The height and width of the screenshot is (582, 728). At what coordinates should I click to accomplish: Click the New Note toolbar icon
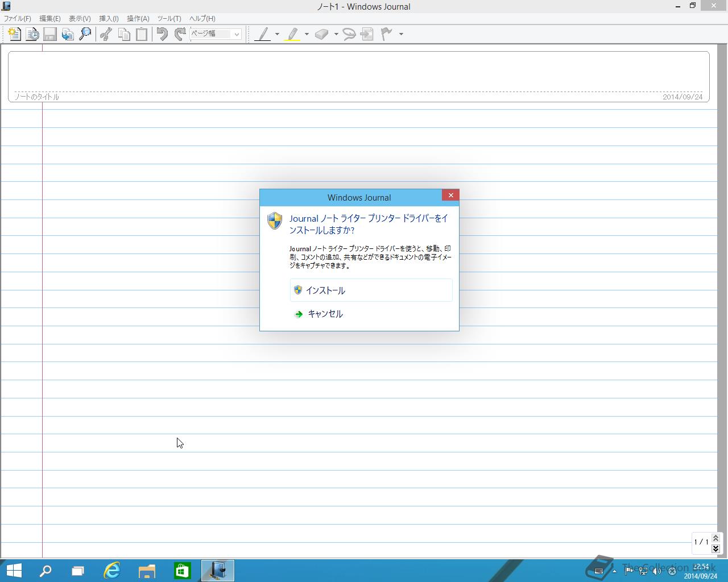15,34
